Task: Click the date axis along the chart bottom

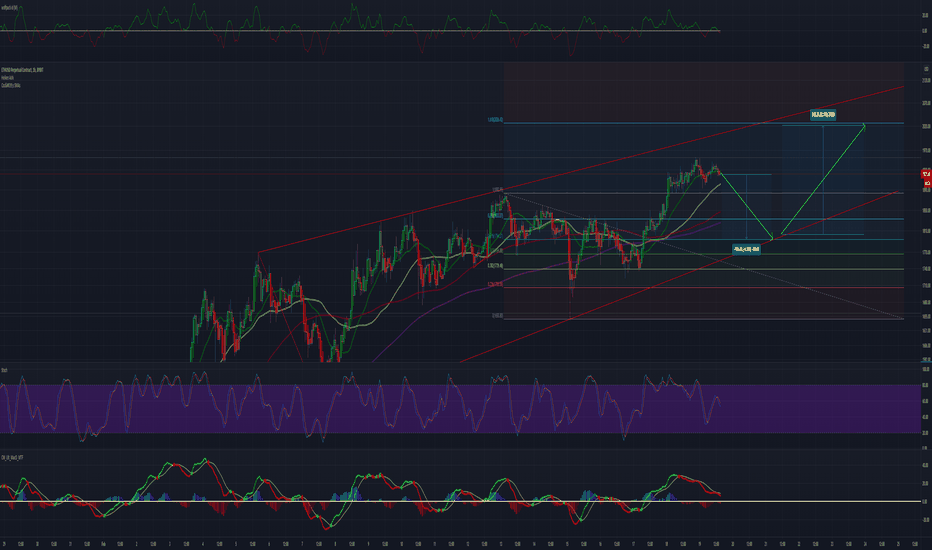Action: coord(460,543)
